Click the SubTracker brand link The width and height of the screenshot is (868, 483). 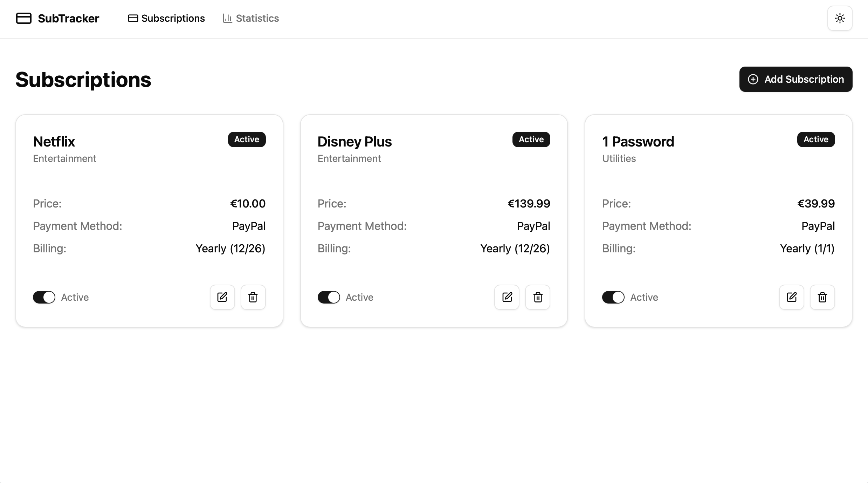pyautogui.click(x=68, y=18)
